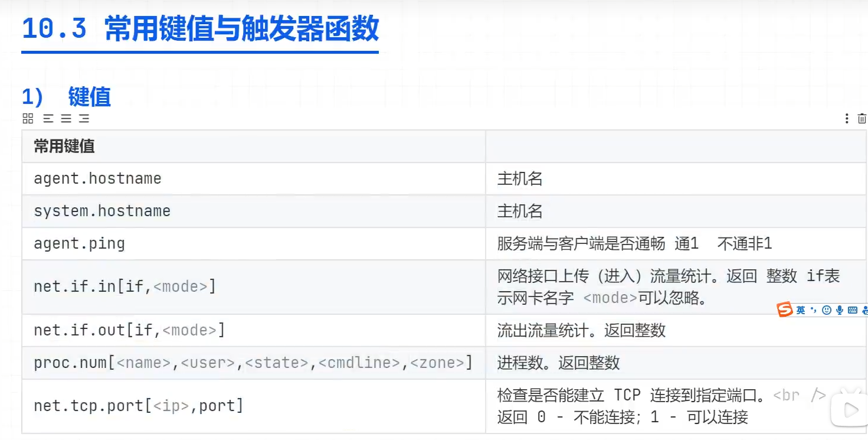Click the proc.num key cell
Viewport: 868px width, 440px height.
[x=253, y=362]
